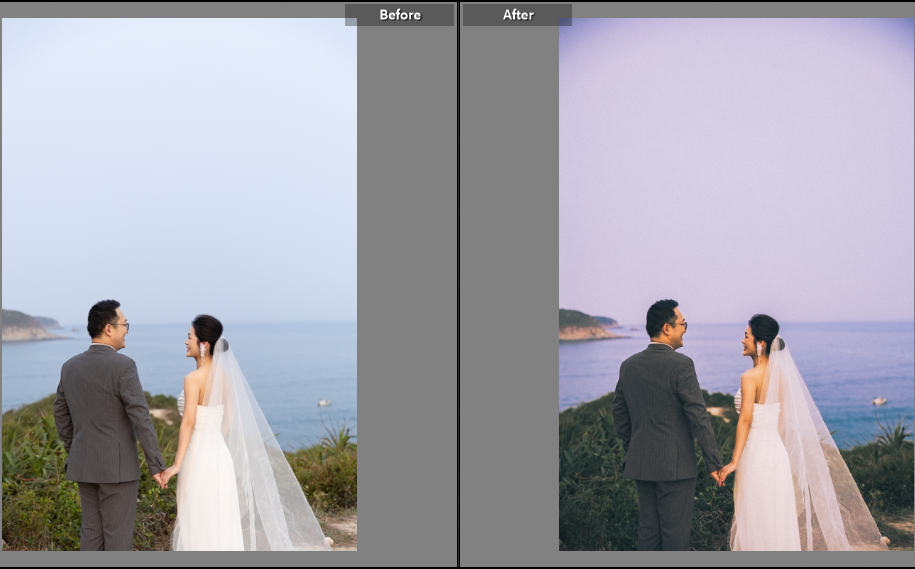
Task: Click the After label
Action: pos(518,15)
